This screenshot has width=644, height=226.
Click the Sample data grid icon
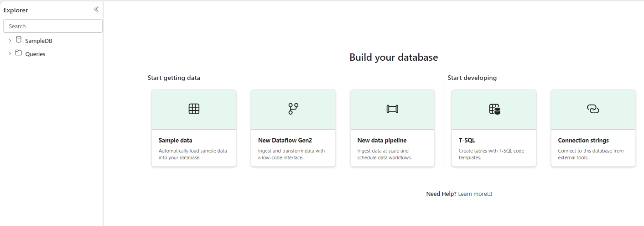[194, 109]
